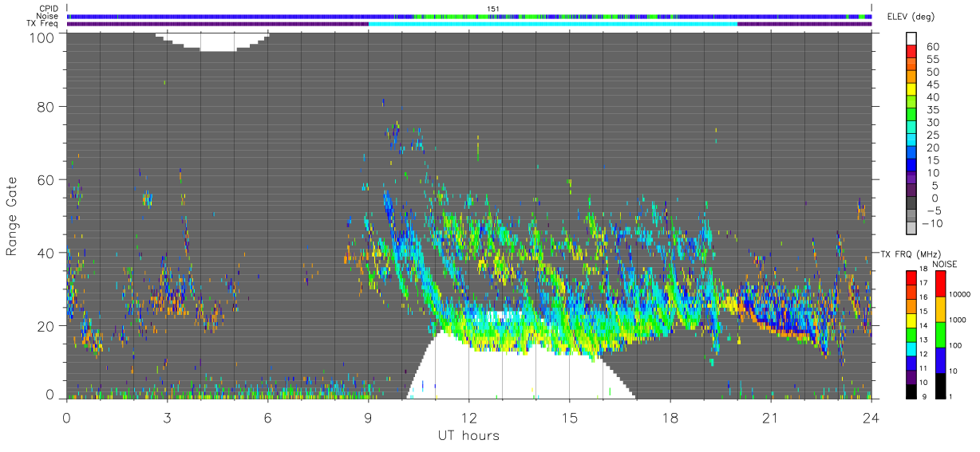Click the CPID label at top left
The width and height of the screenshot is (980, 452).
47,9
